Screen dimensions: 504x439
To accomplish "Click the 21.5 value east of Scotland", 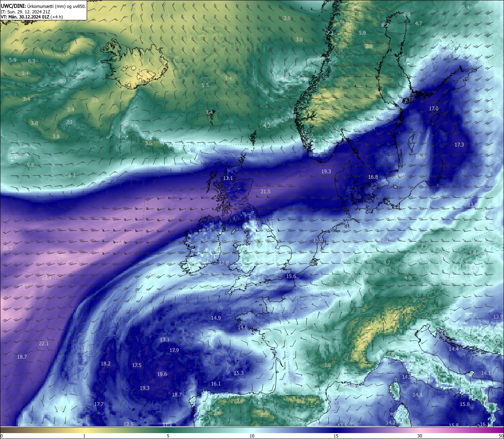I will point(265,192).
